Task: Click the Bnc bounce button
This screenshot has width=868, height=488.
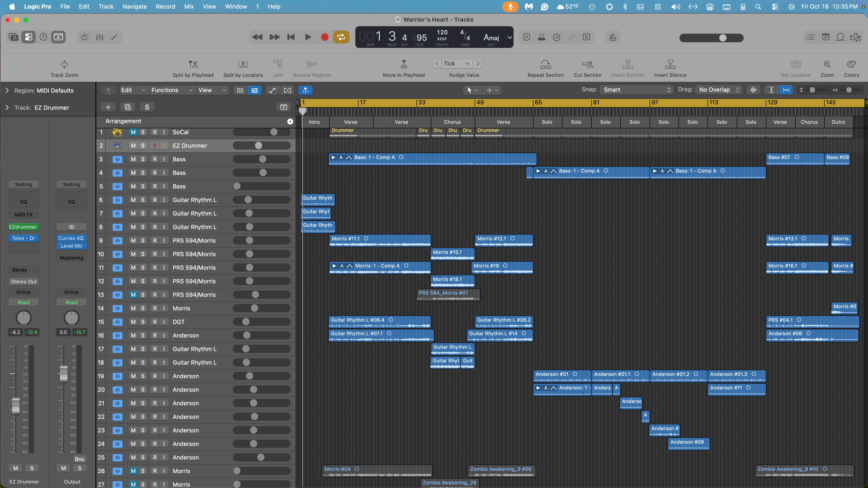Action: tap(80, 459)
